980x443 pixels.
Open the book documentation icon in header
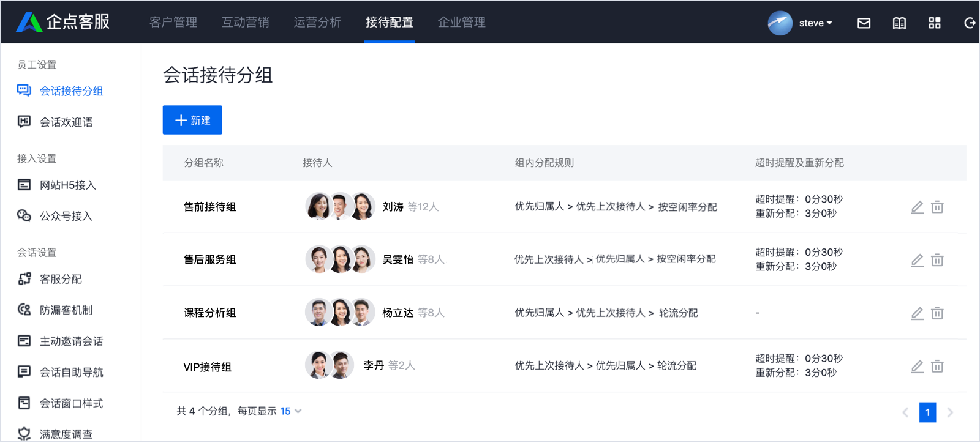coord(899,23)
